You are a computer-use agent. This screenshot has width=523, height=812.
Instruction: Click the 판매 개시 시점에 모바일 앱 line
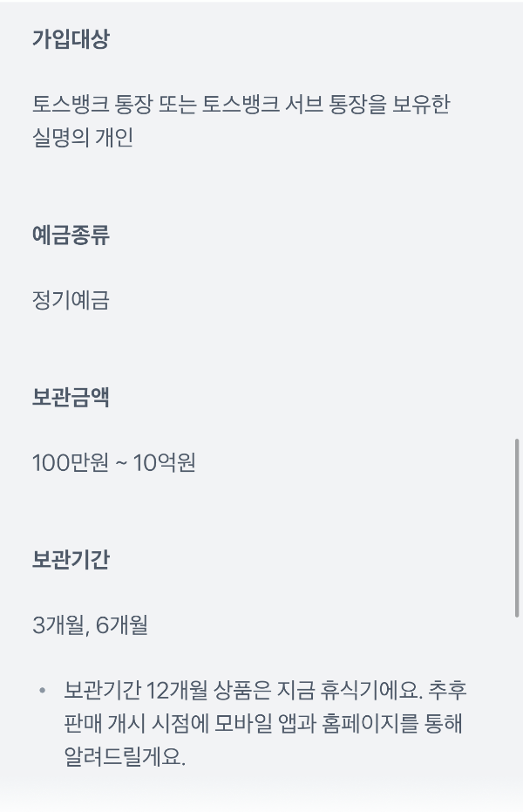coord(262,723)
